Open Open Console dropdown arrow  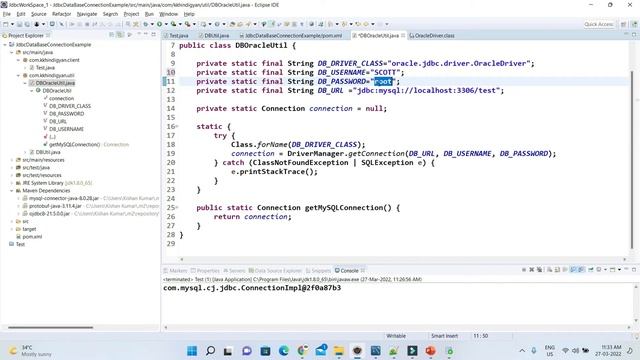(619, 270)
